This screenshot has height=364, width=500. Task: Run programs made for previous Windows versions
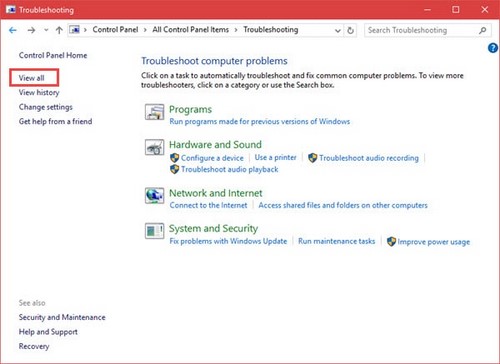point(260,121)
